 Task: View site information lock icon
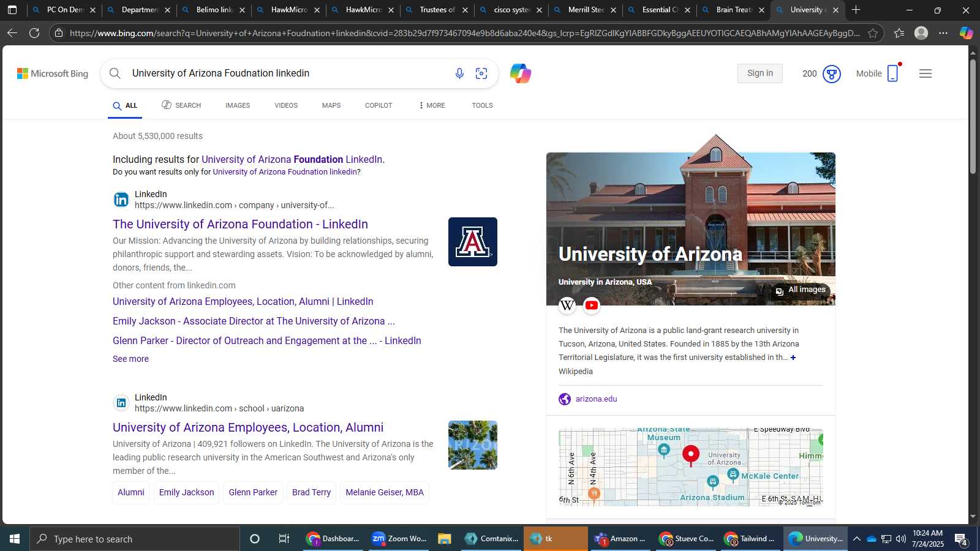[59, 33]
